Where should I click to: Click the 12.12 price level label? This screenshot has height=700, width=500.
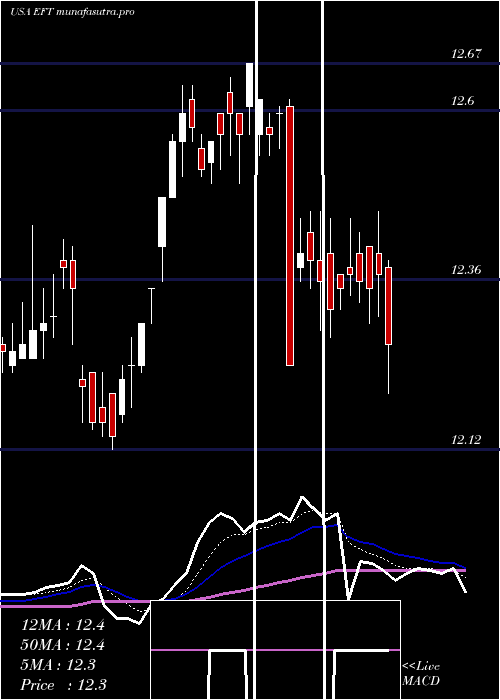(466, 440)
